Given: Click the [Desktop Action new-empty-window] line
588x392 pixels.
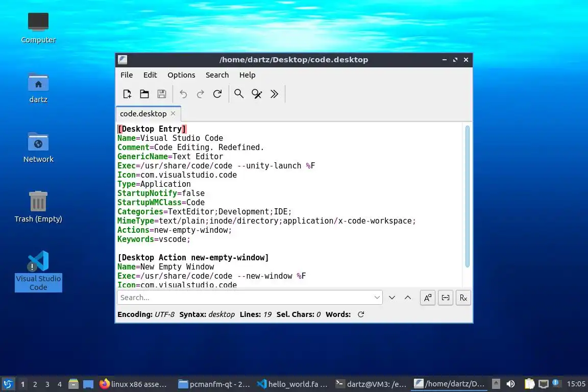Looking at the screenshot, I should pyautogui.click(x=193, y=258).
